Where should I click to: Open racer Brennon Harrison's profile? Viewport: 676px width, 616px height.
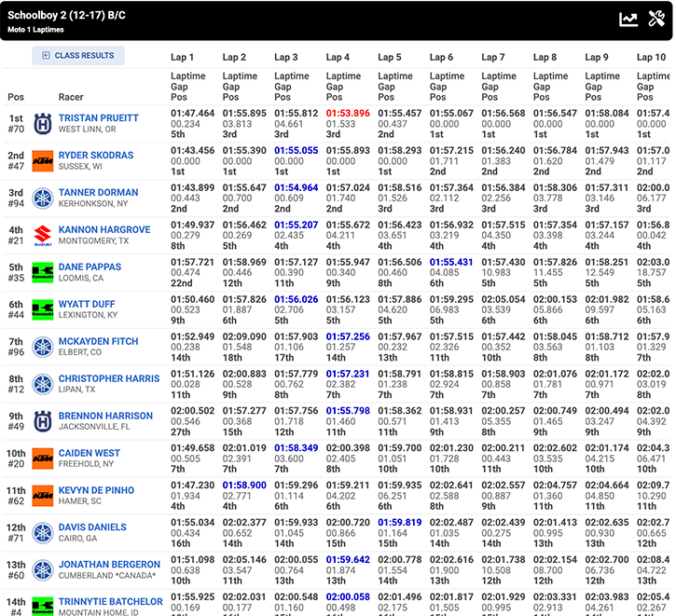(105, 416)
